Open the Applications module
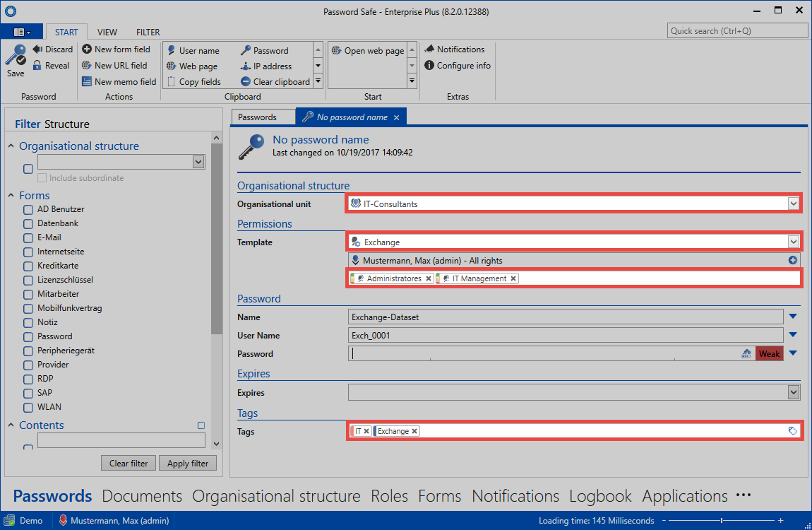 pos(685,496)
